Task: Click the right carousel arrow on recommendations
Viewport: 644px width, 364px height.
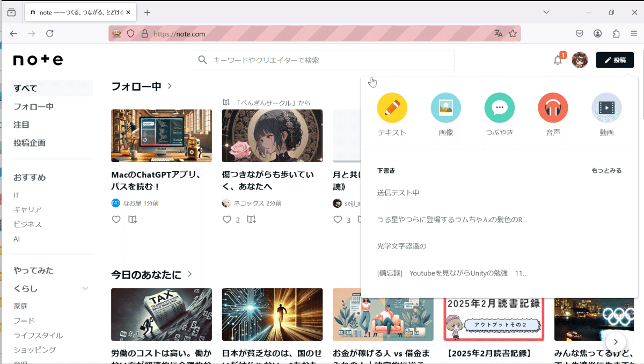Action: (616, 341)
